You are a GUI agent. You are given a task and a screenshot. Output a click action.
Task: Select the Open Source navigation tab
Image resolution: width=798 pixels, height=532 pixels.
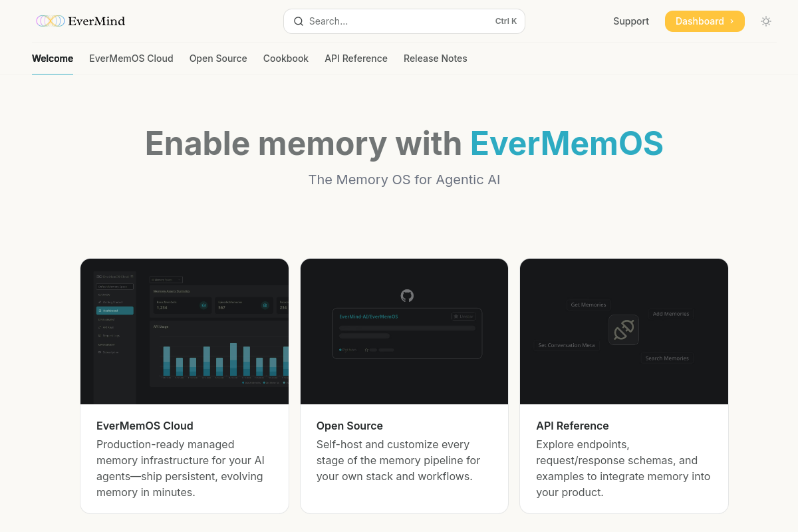218,59
